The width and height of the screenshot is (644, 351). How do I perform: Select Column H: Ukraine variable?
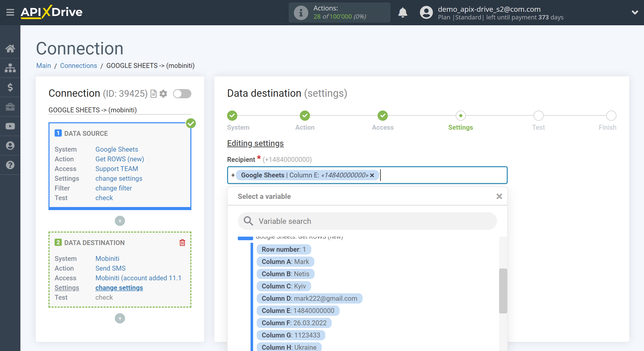click(289, 347)
